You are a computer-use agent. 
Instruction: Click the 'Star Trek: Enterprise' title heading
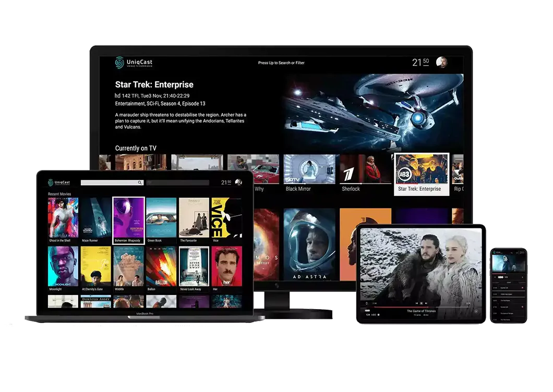(x=154, y=84)
